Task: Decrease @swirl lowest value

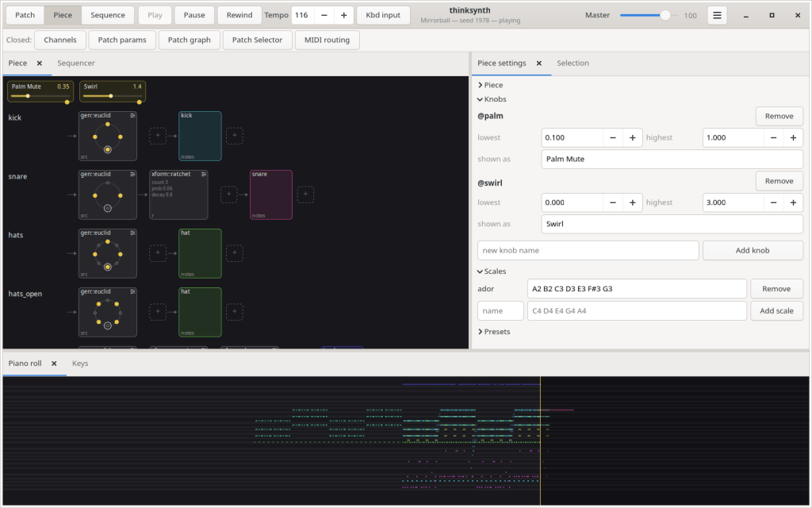Action: click(x=613, y=202)
